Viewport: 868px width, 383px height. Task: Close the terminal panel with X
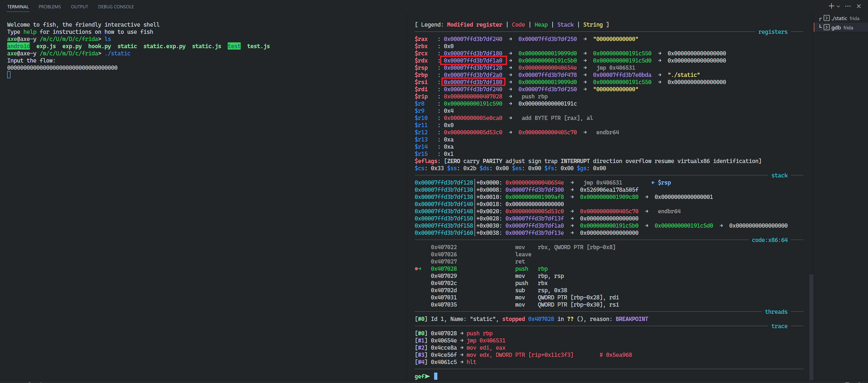(859, 6)
